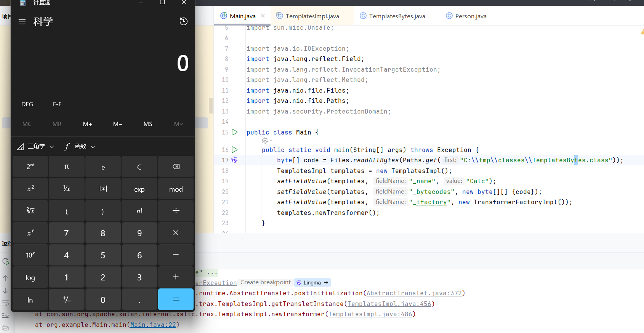Toggle soft-wrap in Run console
This screenshot has height=333, width=644.
point(5,303)
